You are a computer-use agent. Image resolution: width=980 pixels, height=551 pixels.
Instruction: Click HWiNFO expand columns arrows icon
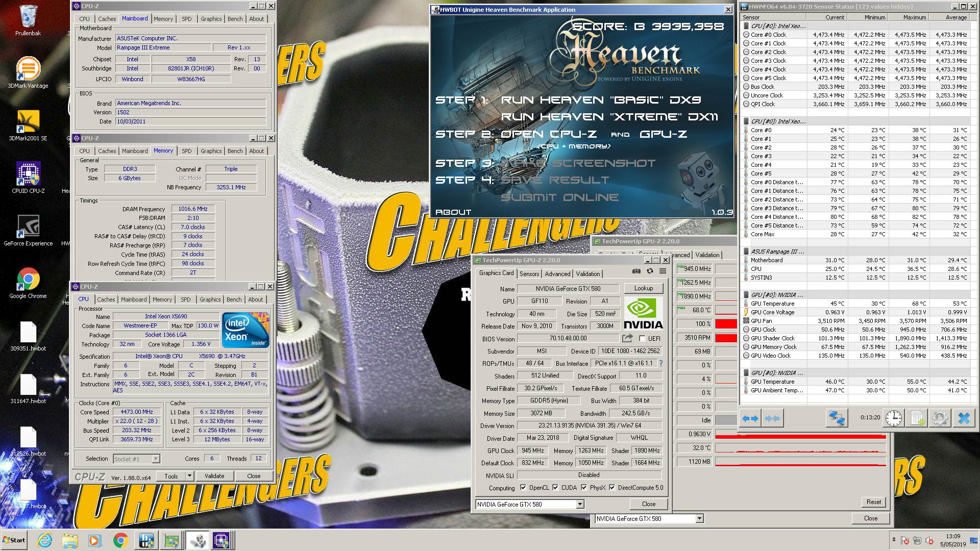(x=750, y=418)
